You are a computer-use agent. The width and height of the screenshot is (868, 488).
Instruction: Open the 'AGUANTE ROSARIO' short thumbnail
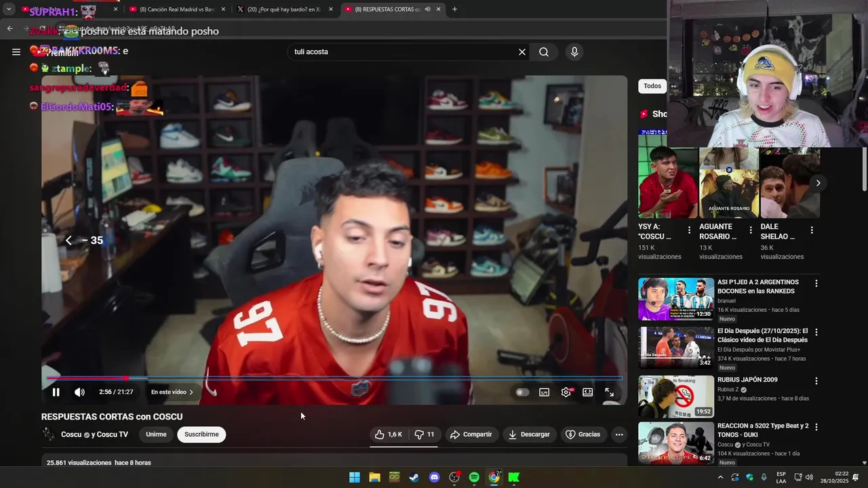(729, 183)
